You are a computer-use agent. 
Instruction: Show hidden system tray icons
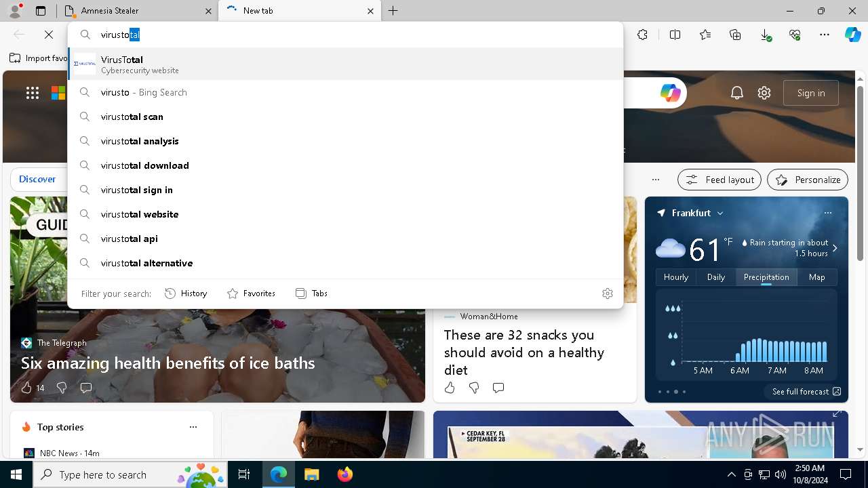[x=731, y=474]
